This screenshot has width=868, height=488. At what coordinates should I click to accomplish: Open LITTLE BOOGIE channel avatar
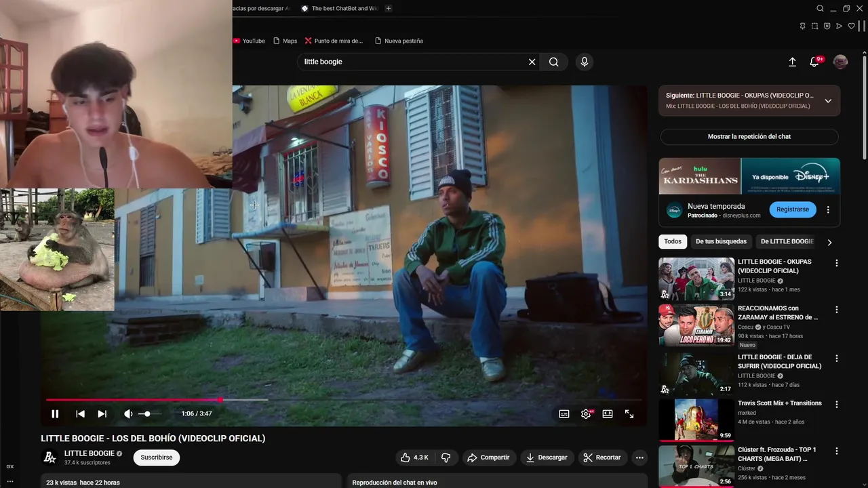point(50,457)
